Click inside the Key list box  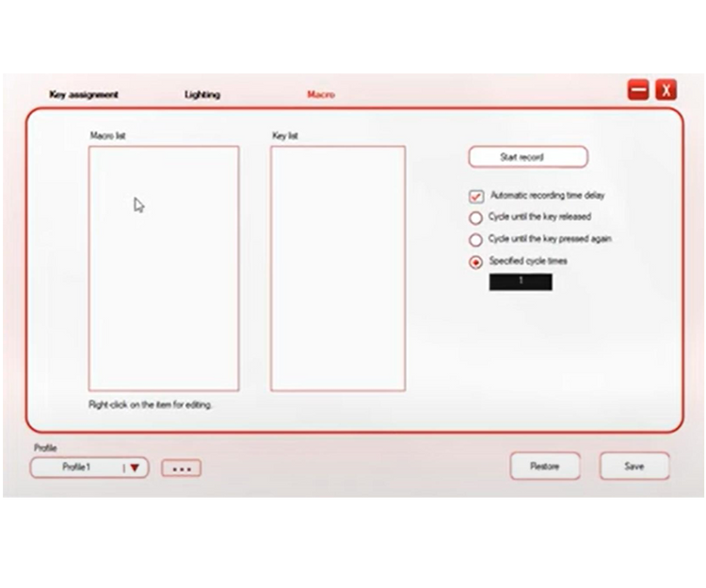coord(338,268)
